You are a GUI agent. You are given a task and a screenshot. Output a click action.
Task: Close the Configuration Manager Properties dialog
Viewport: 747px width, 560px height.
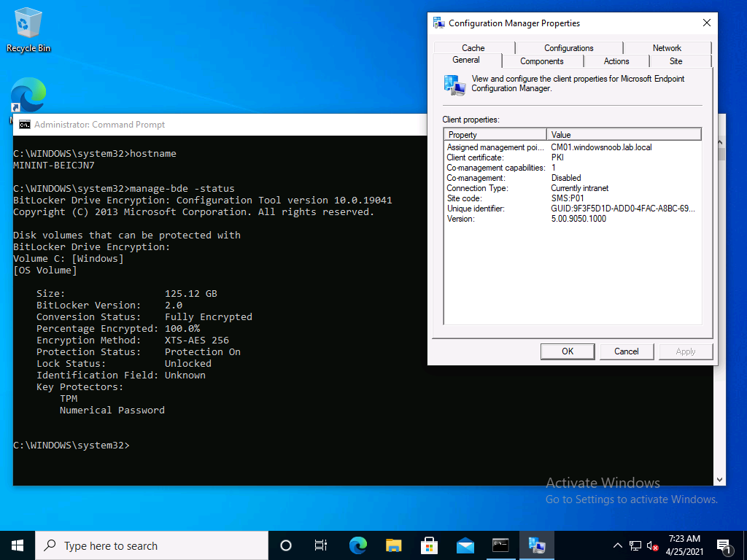point(707,23)
